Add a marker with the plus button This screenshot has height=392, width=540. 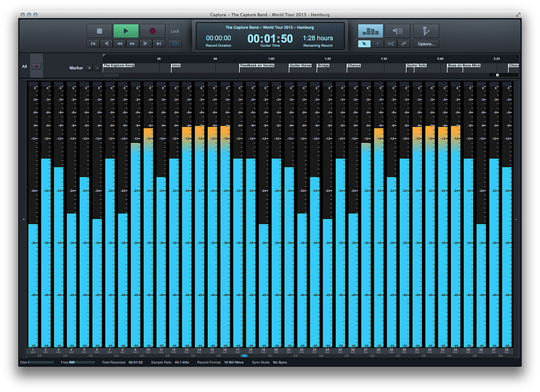89,68
